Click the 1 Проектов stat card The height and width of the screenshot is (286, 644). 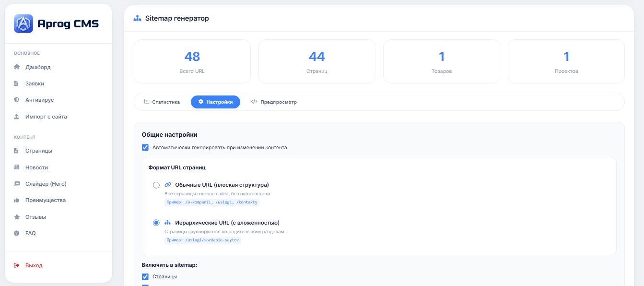point(566,61)
